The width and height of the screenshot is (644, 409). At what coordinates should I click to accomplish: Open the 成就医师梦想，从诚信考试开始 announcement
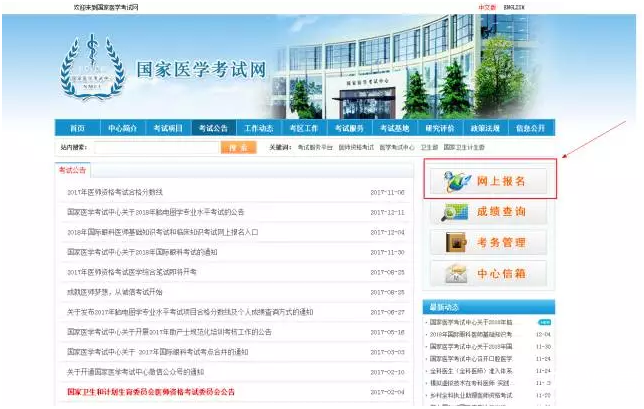[116, 291]
